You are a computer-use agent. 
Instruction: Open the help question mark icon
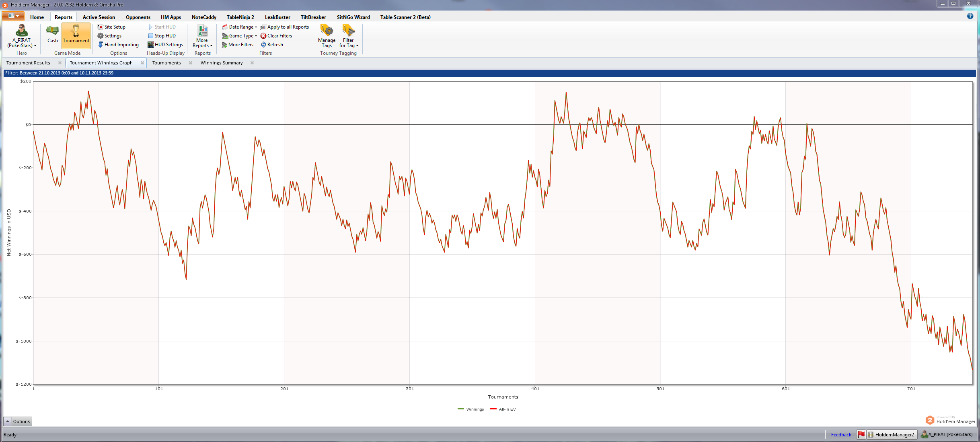pos(970,16)
